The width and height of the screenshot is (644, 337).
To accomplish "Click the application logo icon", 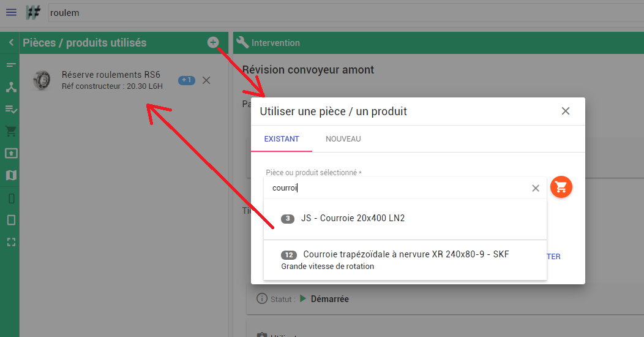I will click(x=33, y=13).
